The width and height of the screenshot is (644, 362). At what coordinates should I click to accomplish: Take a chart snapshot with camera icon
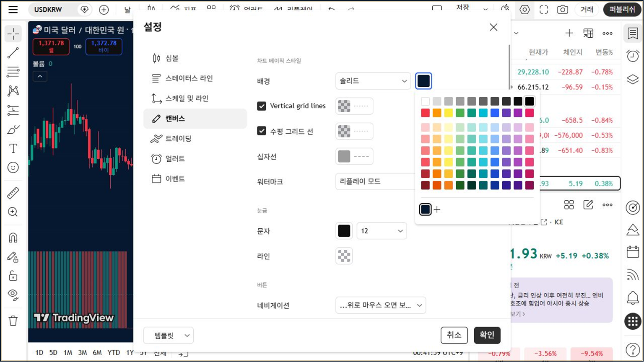click(563, 10)
